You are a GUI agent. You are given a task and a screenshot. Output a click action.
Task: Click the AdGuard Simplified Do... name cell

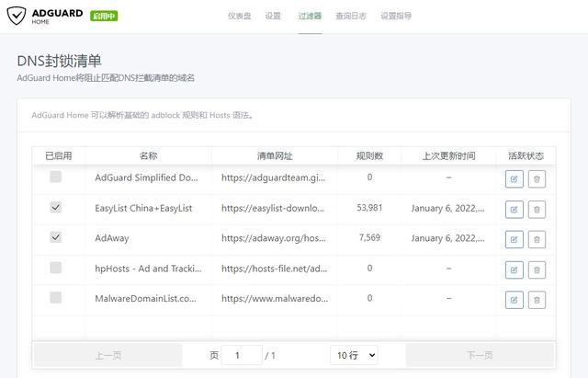click(146, 178)
